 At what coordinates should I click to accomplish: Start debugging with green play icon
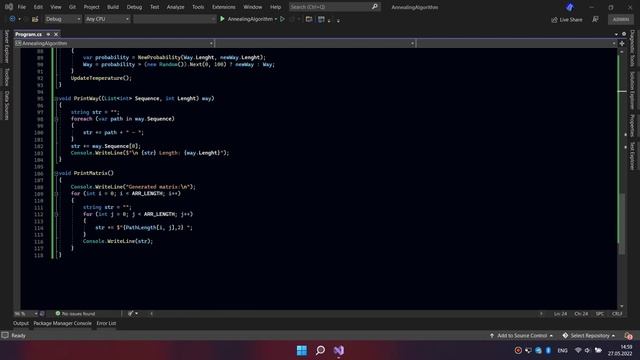point(222,19)
